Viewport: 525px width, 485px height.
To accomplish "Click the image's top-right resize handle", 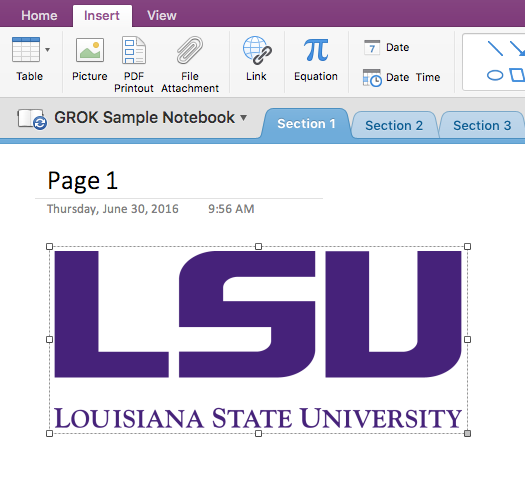I will click(467, 247).
